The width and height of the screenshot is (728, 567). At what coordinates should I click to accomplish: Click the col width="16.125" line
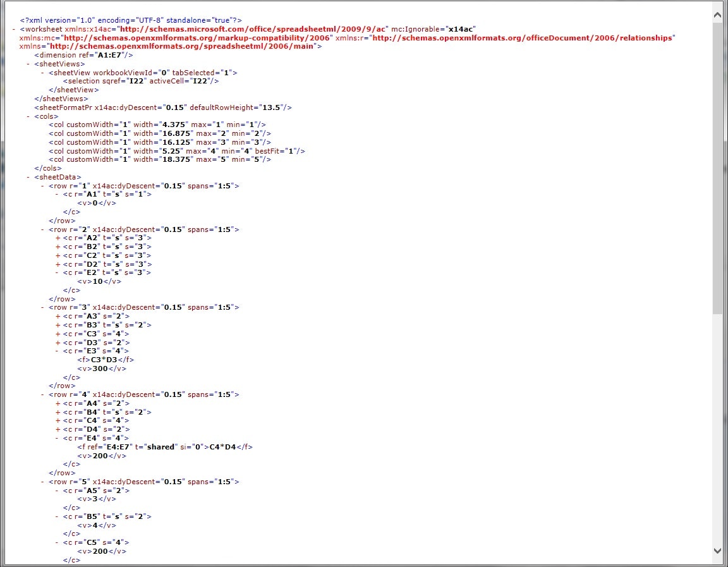pyautogui.click(x=160, y=143)
